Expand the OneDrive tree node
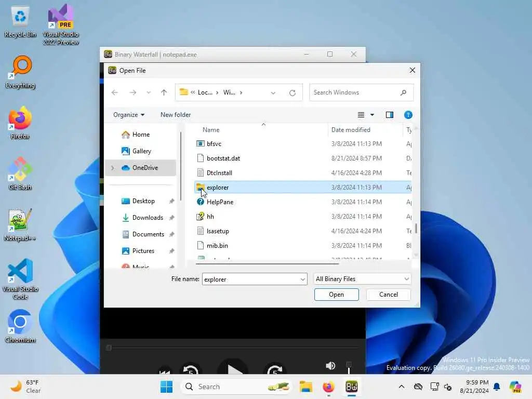Image resolution: width=532 pixels, height=399 pixels. click(x=113, y=168)
